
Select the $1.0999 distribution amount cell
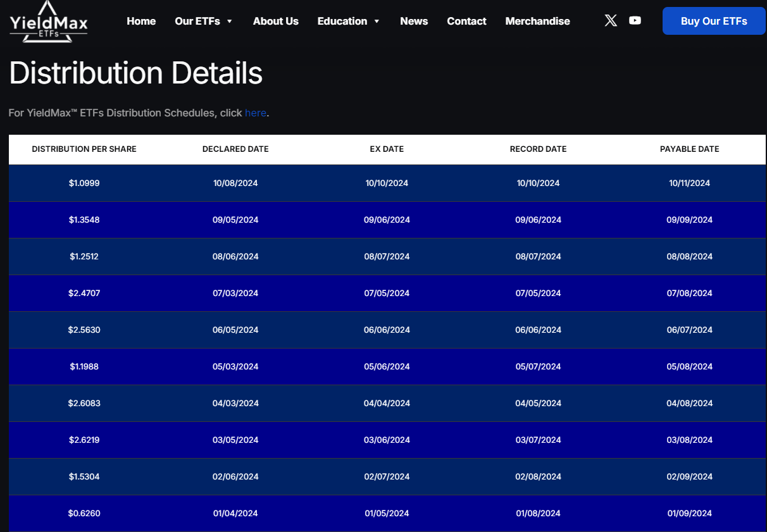click(x=84, y=183)
